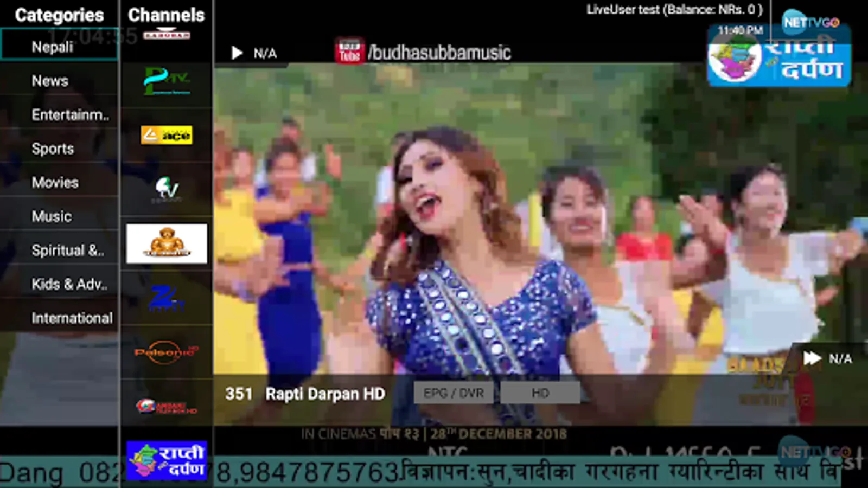Open the yellow Ace channel logo
This screenshot has width=868, height=488.
pyautogui.click(x=167, y=135)
